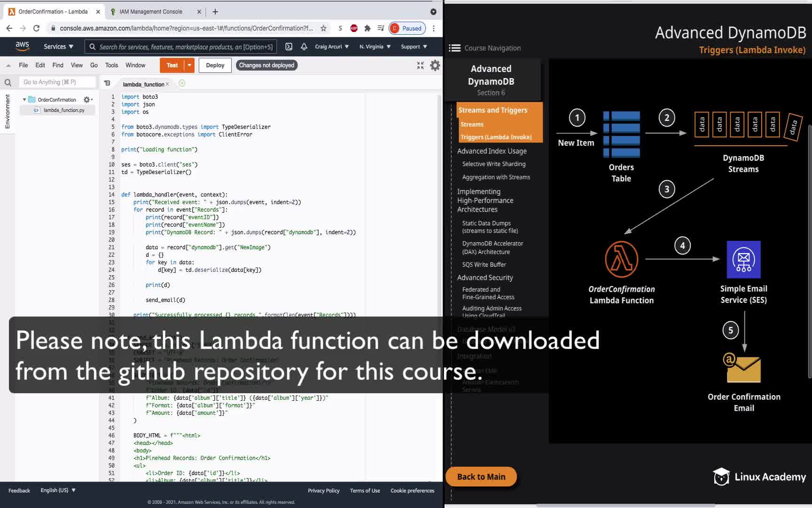Open the editor tab list icon
Screen dimensions: 812x508
107,83
